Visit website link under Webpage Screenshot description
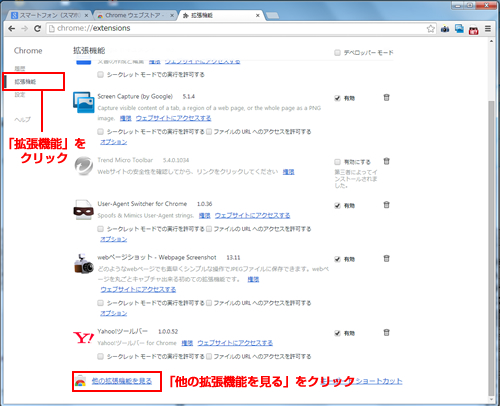500x406 pixels. click(x=138, y=289)
